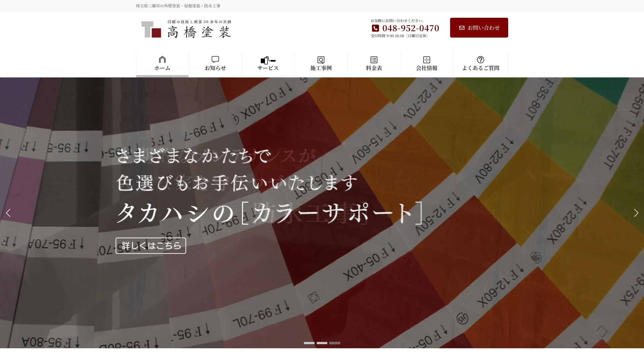Click the list icon above 料金表
The width and height of the screenshot is (644, 362).
(374, 60)
